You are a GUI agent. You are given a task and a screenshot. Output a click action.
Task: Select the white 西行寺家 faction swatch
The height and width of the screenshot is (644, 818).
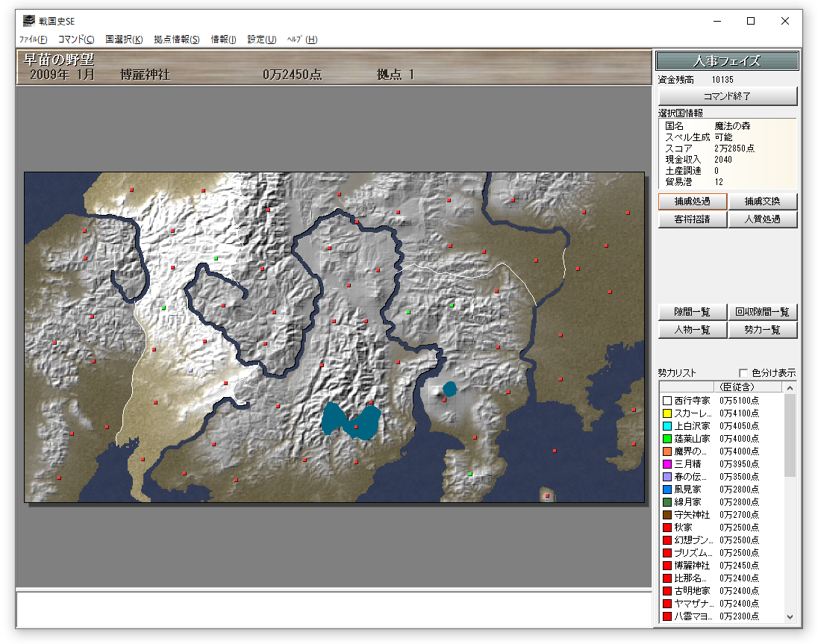pyautogui.click(x=667, y=401)
